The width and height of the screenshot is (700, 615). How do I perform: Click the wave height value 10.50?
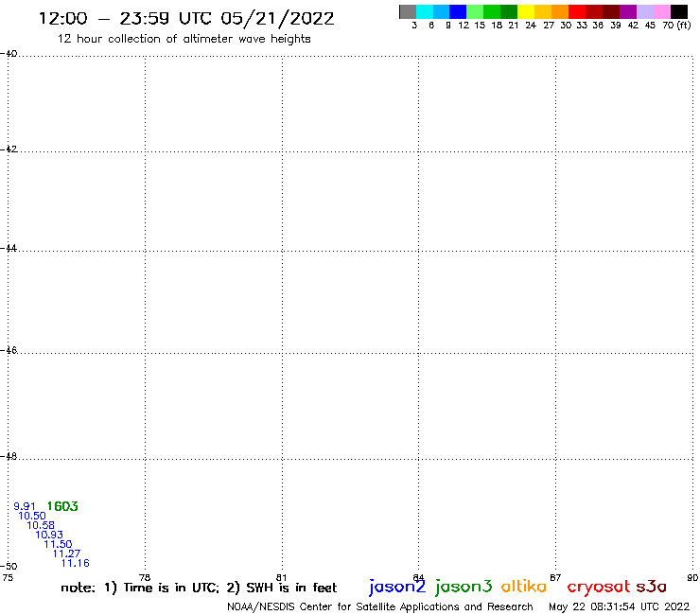pos(32,516)
